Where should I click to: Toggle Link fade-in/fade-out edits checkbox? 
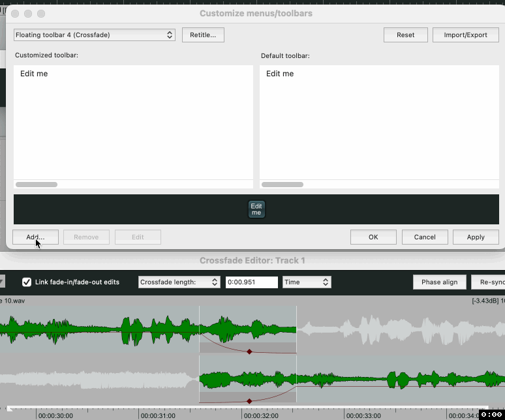coord(27,282)
